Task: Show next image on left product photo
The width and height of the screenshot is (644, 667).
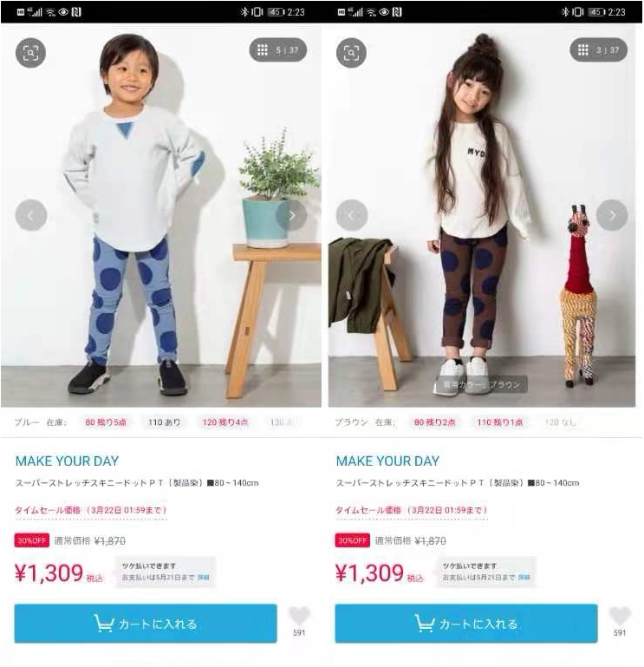Action: click(291, 215)
